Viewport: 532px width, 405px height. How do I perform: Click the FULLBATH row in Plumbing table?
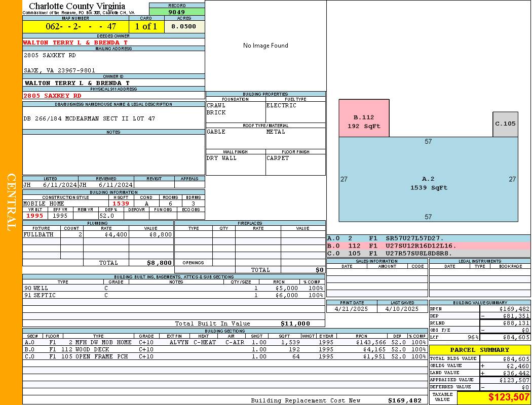pos(98,234)
